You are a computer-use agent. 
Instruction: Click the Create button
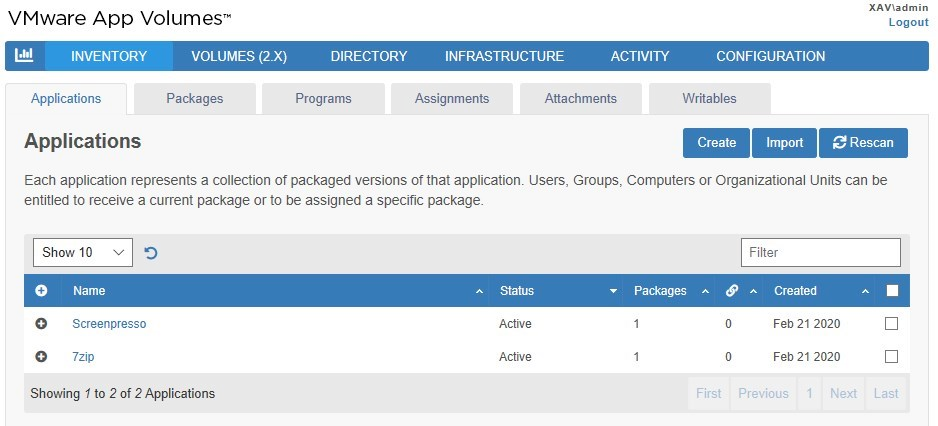click(x=717, y=143)
